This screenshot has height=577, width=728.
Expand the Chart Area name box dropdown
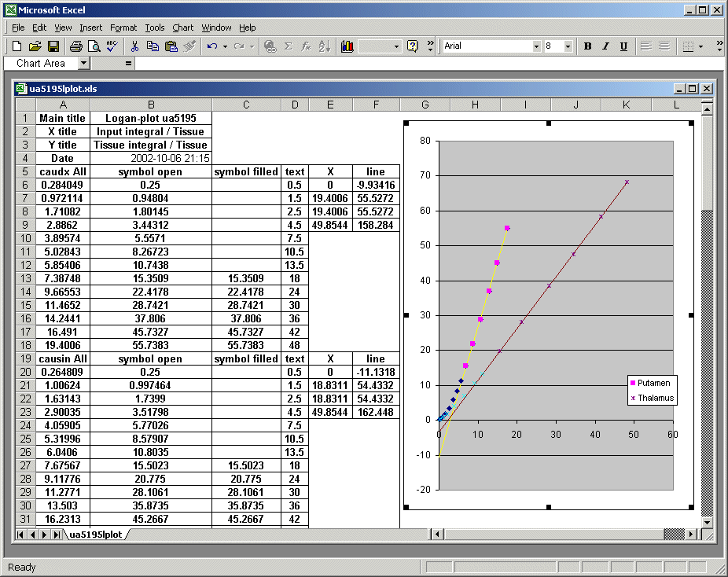[x=84, y=63]
